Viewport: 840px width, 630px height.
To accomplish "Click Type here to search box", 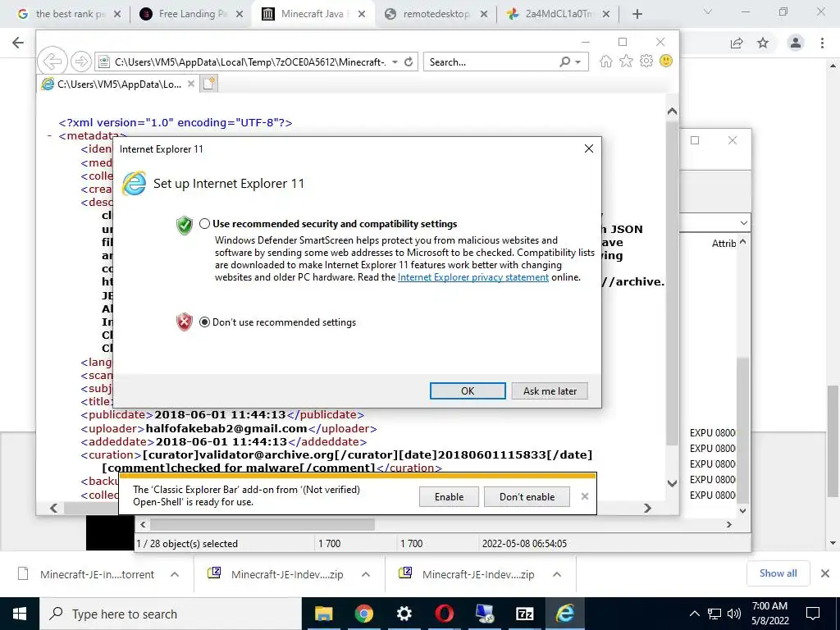I will 171,614.
